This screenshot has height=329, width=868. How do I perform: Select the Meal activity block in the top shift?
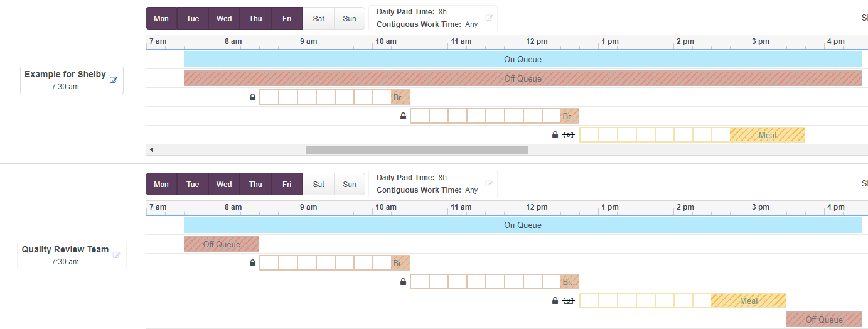[x=767, y=135]
